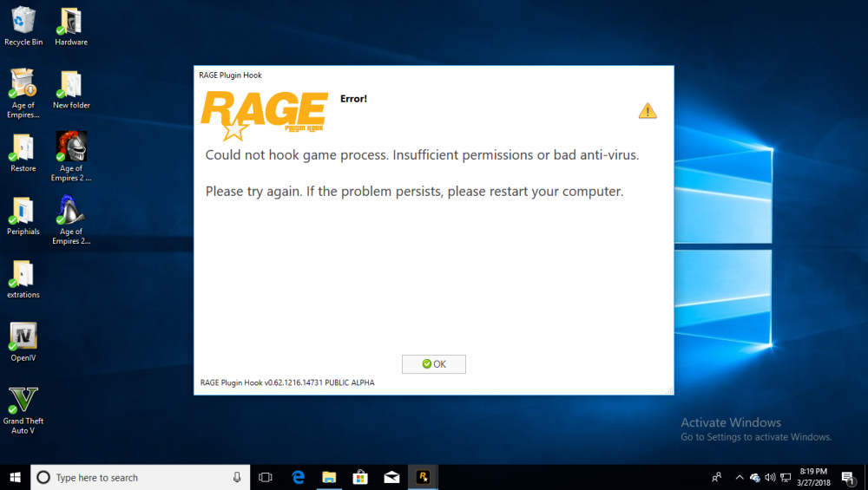Click the Type here to search box
The width and height of the screenshot is (868, 490).
click(140, 477)
